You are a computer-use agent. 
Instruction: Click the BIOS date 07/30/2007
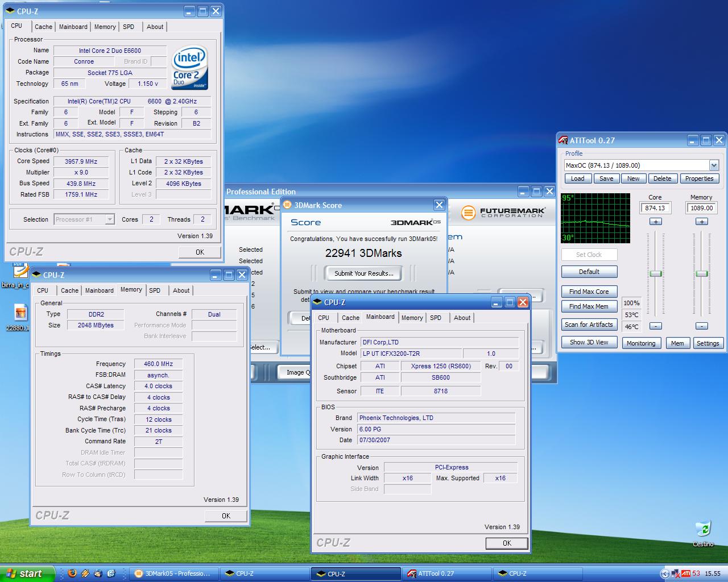click(436, 440)
